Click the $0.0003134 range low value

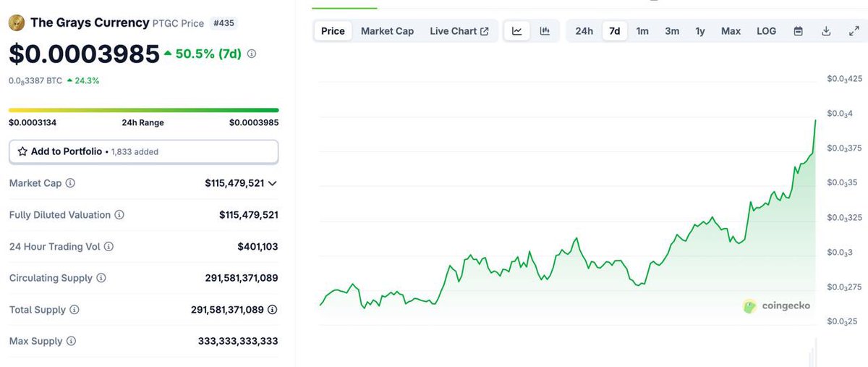33,122
